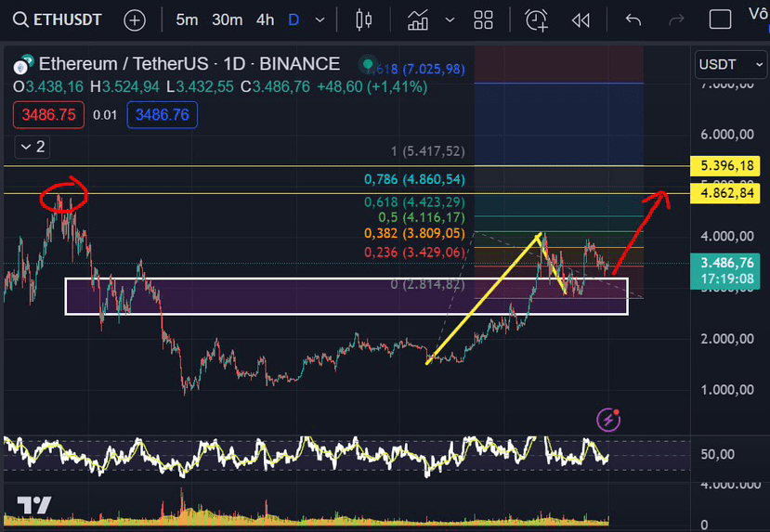Open the USDT currency dropdown
The width and height of the screenshot is (770, 532).
pyautogui.click(x=731, y=64)
